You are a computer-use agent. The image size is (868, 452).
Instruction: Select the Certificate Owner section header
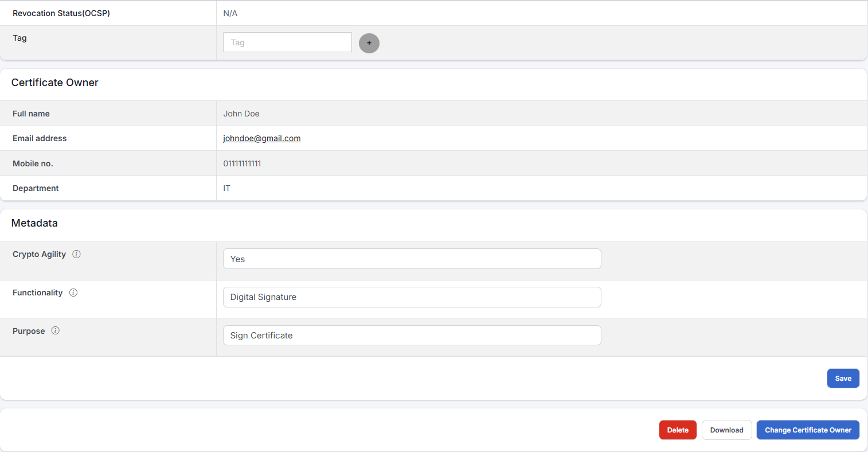54,83
